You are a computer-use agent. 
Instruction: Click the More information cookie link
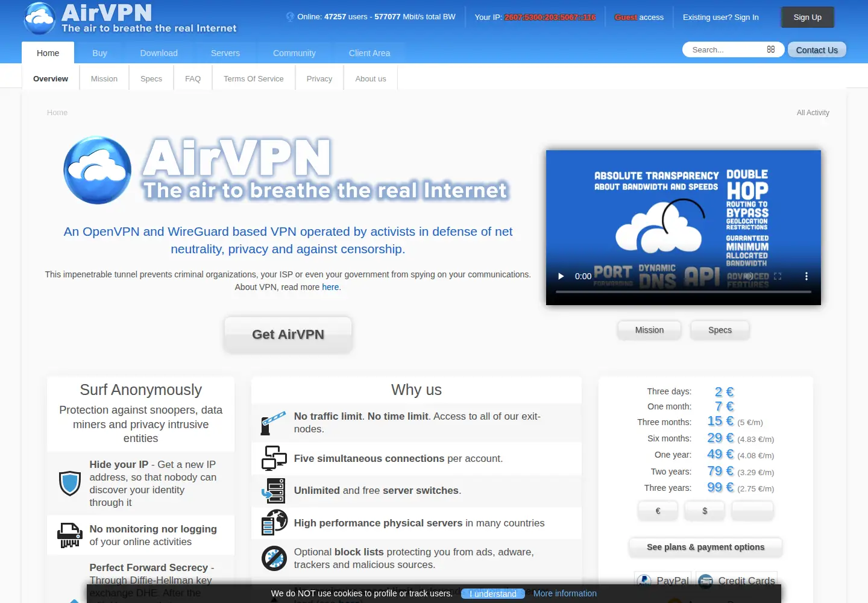point(565,593)
